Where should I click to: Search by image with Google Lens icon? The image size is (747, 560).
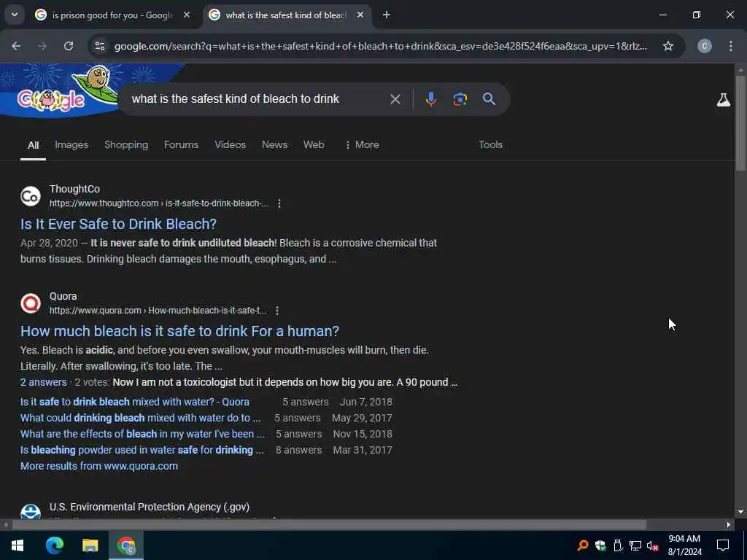coord(460,99)
